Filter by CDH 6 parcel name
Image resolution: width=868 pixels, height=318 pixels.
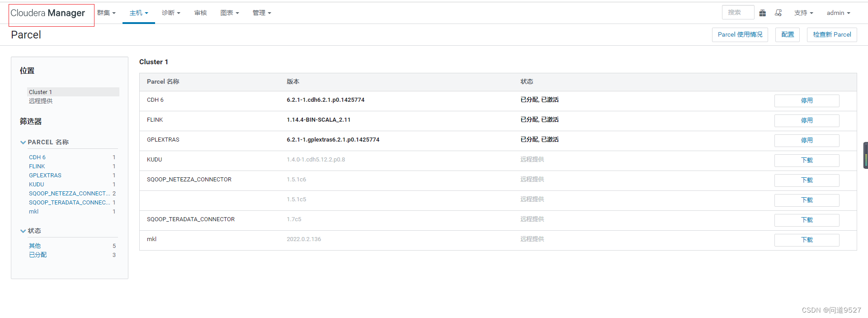[x=37, y=157]
